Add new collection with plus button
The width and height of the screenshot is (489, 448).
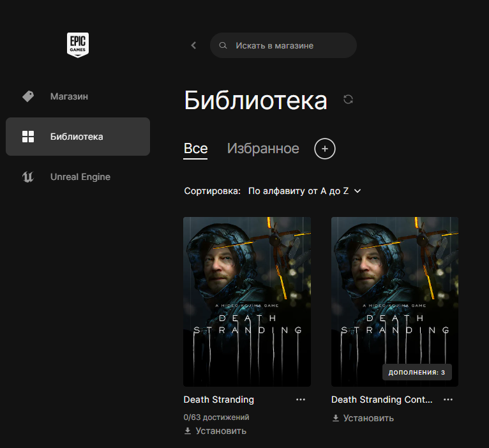coord(325,149)
